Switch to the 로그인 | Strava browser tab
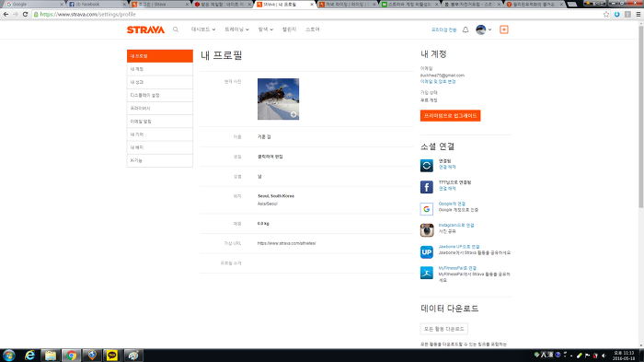This screenshot has width=644, height=362. click(x=159, y=4)
